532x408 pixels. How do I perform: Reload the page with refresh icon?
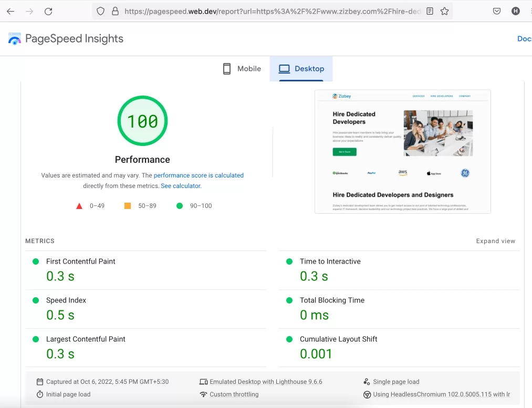(x=48, y=11)
